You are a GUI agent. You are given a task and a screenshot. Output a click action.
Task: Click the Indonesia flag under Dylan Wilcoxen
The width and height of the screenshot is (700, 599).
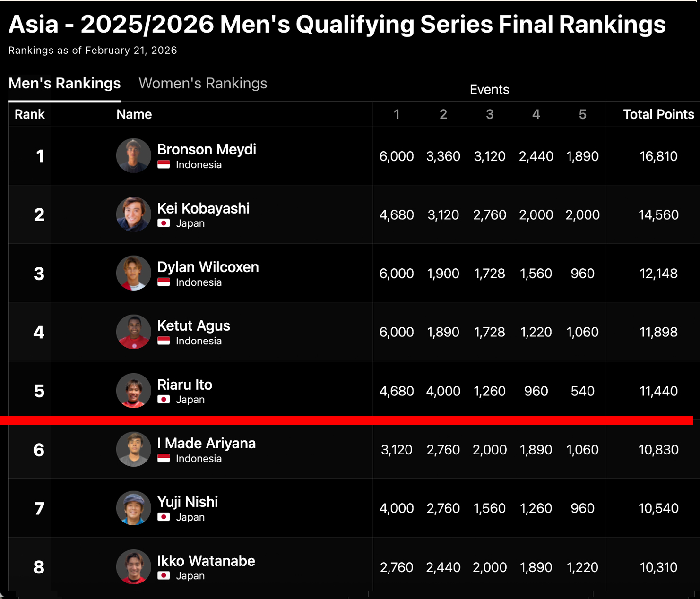(x=164, y=282)
